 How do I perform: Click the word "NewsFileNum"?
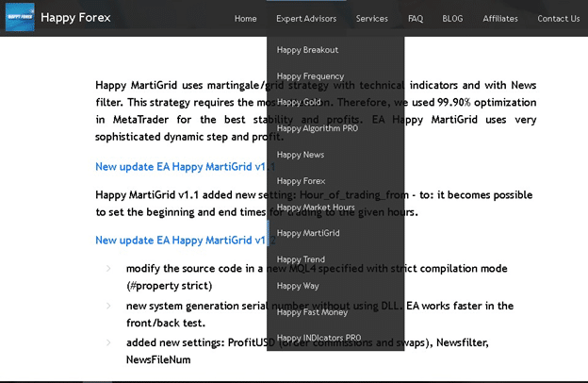[x=158, y=359]
